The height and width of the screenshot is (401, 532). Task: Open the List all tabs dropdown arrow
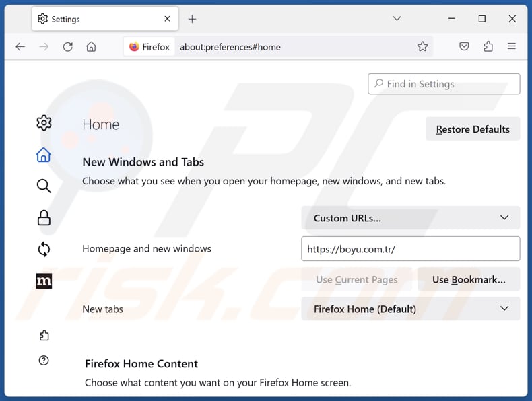point(397,19)
